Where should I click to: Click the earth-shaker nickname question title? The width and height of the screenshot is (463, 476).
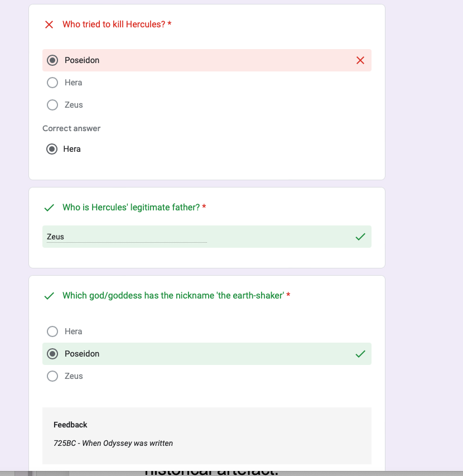click(x=173, y=296)
